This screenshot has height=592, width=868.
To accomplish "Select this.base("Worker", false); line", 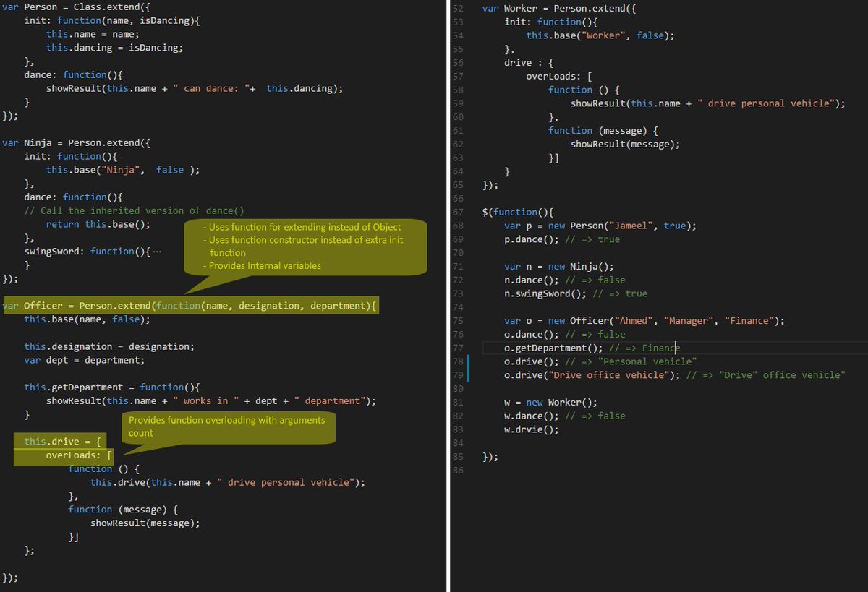I will [600, 35].
